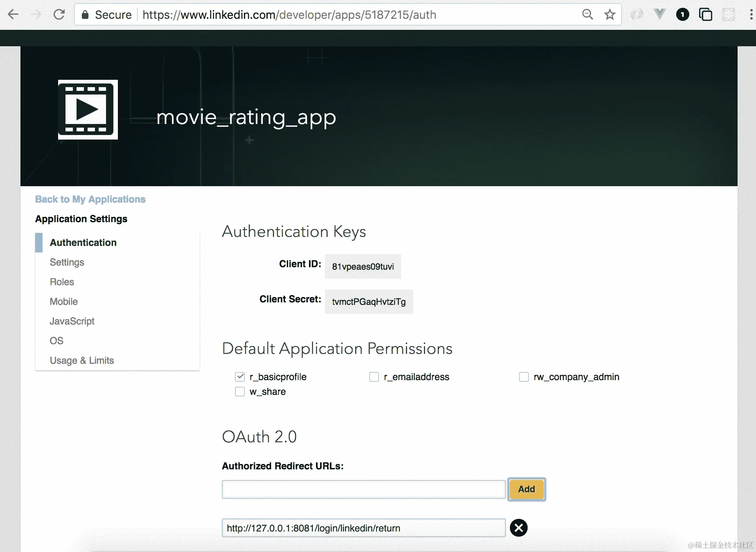
Task: Click the overlapping squares extension icon
Action: click(x=705, y=15)
